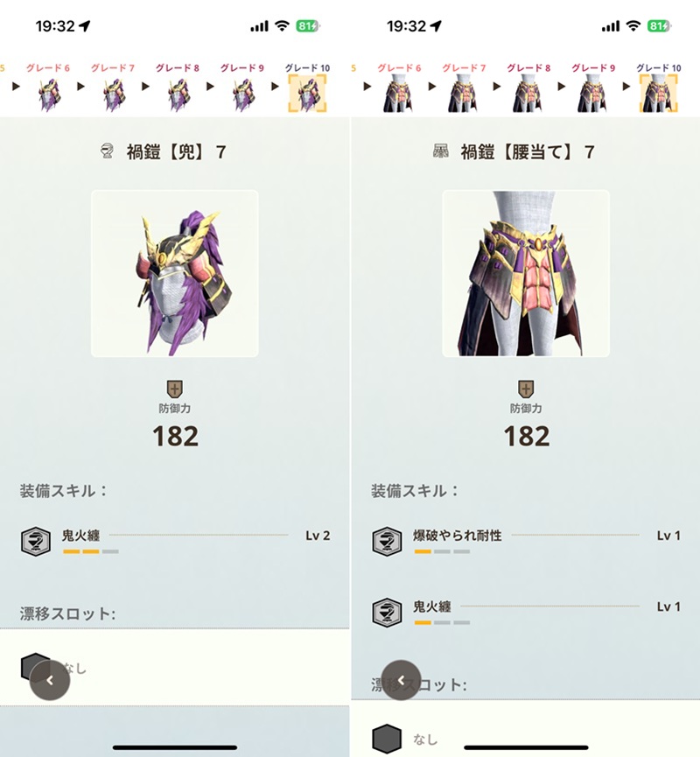700x757 pixels.
Task: Tap the 爆破やられ耐性 skill icon
Action: [x=387, y=541]
